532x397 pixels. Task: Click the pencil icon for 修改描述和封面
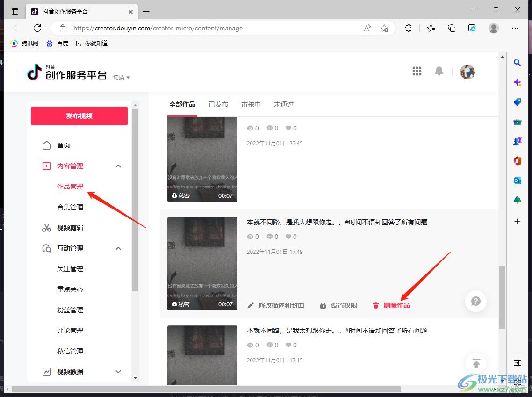(251, 305)
